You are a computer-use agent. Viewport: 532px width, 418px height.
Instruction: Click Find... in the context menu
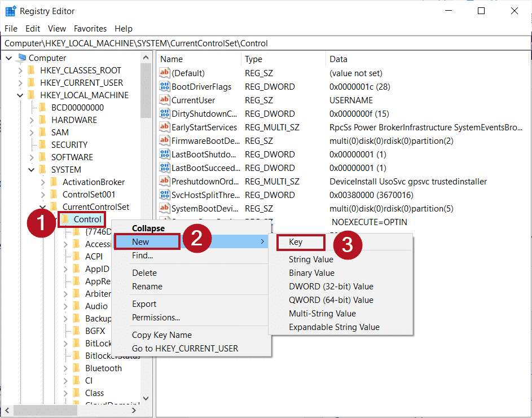pos(191,255)
